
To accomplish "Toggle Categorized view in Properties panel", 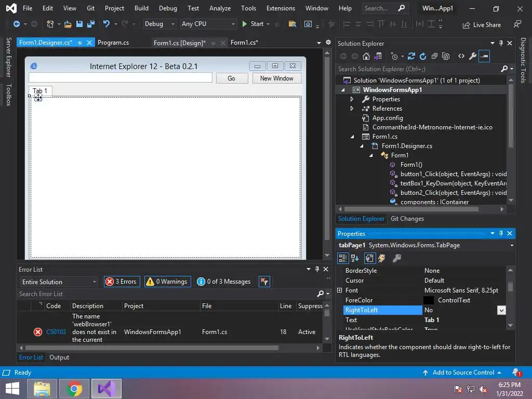I will [x=343, y=258].
